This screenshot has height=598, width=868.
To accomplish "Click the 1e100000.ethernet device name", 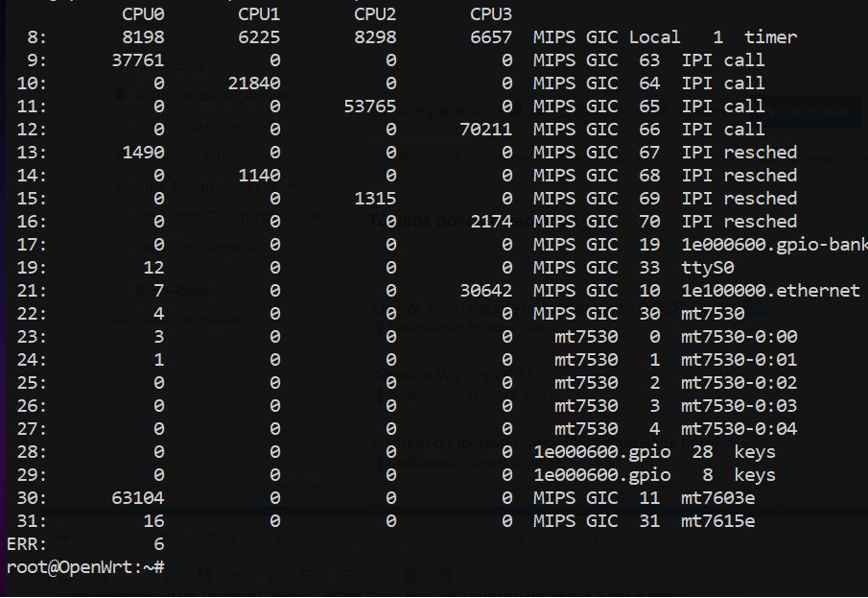I will (770, 291).
